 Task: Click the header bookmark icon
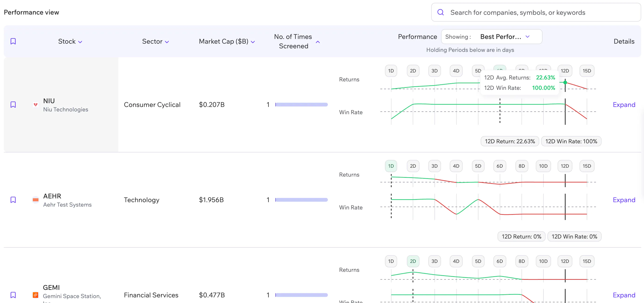click(x=13, y=41)
